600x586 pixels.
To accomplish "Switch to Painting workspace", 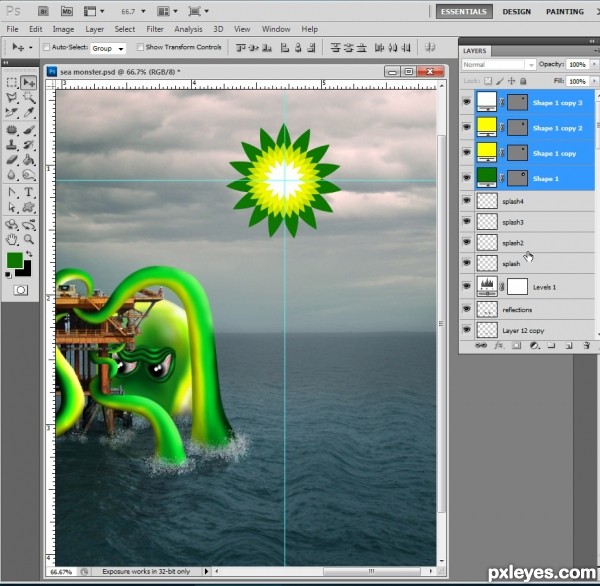I will [x=565, y=11].
